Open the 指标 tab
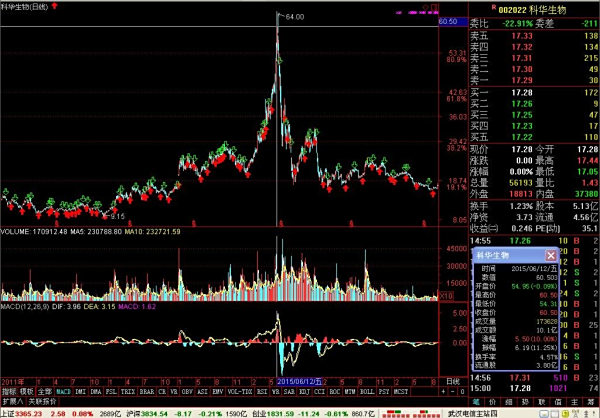Screen dimensions: 600x418 (x=9, y=392)
